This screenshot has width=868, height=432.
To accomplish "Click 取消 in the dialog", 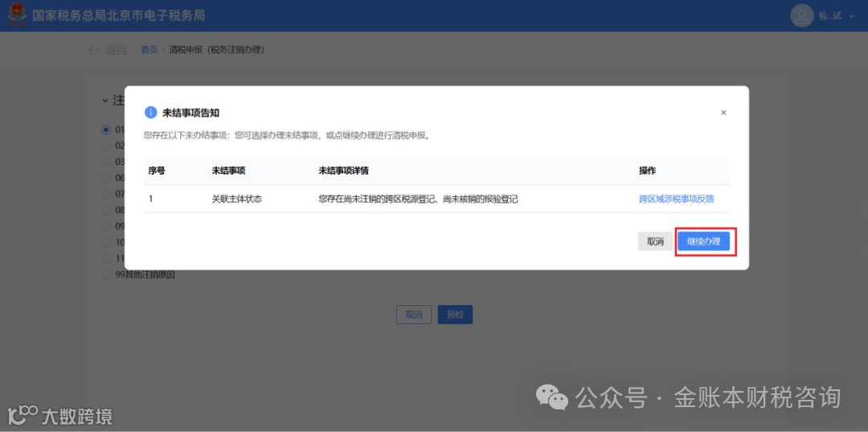I will tap(656, 241).
